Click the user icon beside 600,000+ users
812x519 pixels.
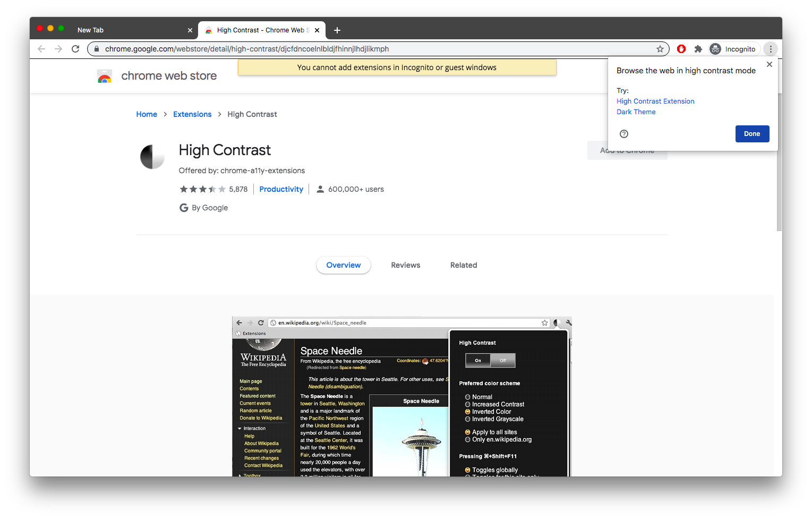coord(320,189)
